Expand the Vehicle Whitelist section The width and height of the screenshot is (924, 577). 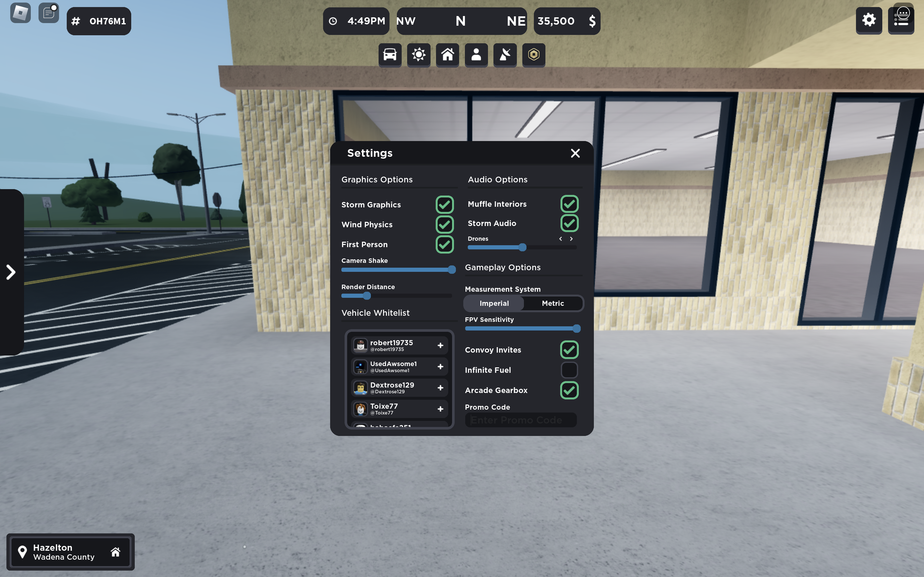375,313
